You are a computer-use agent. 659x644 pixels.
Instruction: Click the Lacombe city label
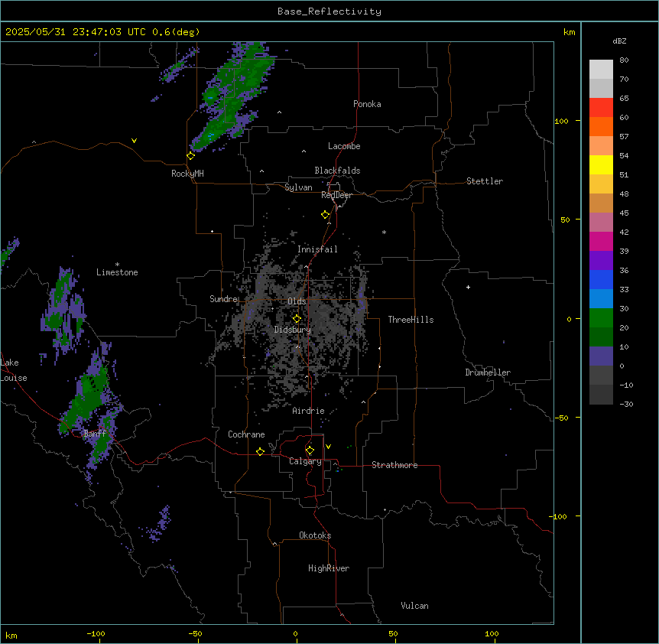click(344, 146)
